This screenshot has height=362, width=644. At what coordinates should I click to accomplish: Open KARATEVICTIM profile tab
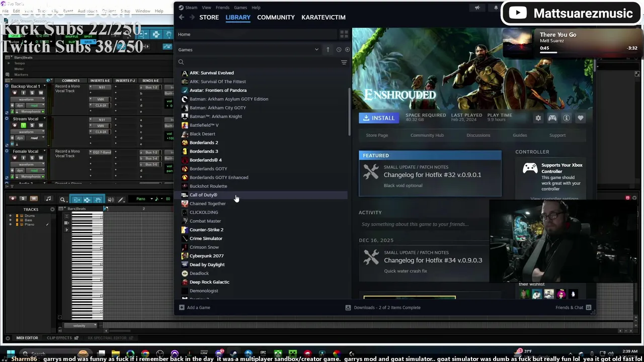(x=324, y=17)
